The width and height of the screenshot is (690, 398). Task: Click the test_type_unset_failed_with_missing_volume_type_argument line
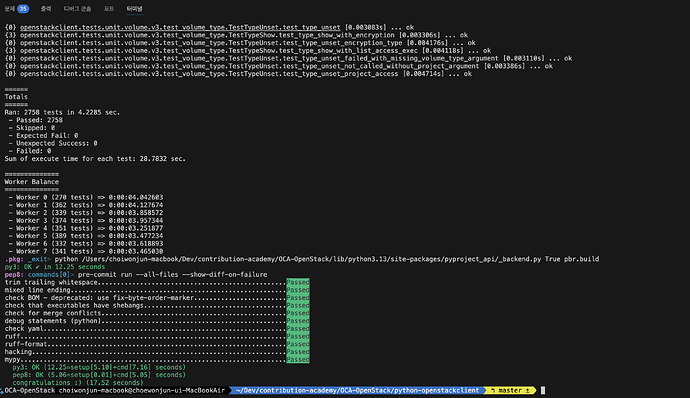pyautogui.click(x=288, y=58)
